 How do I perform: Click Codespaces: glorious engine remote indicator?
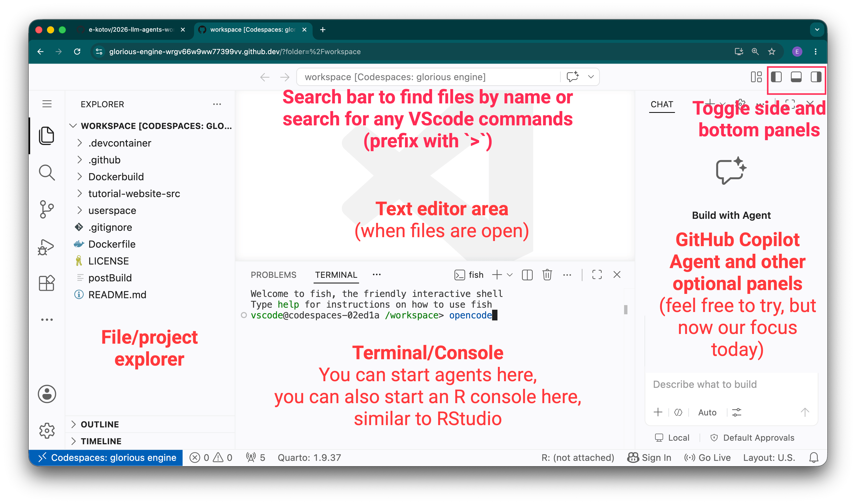(x=106, y=458)
